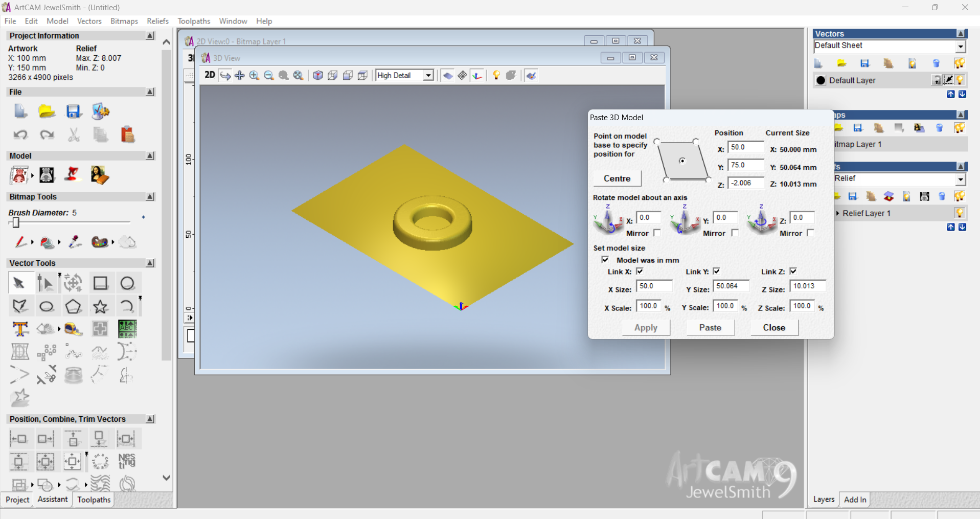
Task: Open the Toolpaths menu
Action: [x=194, y=21]
